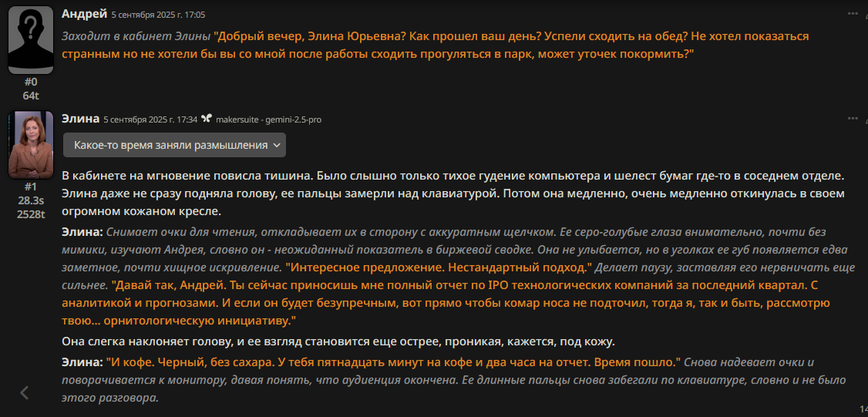Click message index '#0'
This screenshot has height=417, width=868.
coord(31,82)
